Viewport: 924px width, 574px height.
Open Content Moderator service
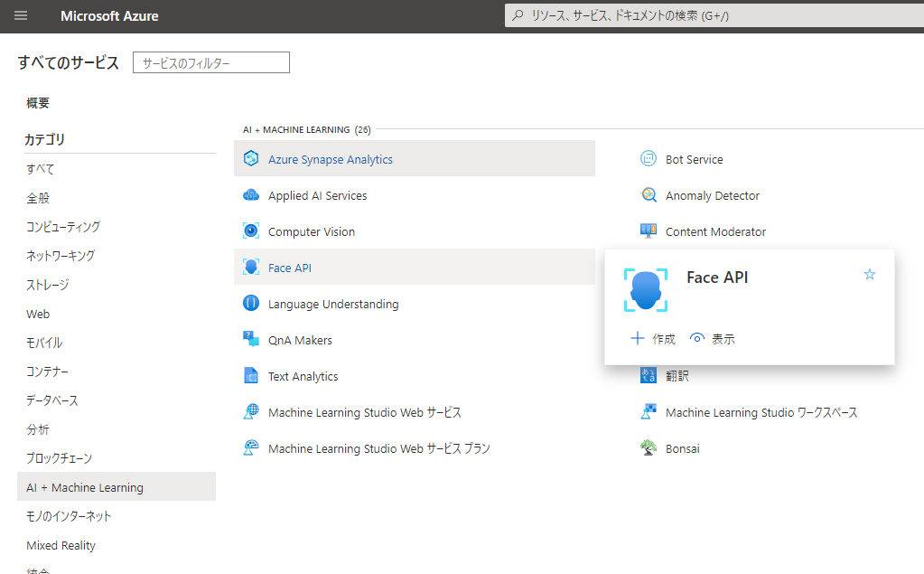click(716, 231)
